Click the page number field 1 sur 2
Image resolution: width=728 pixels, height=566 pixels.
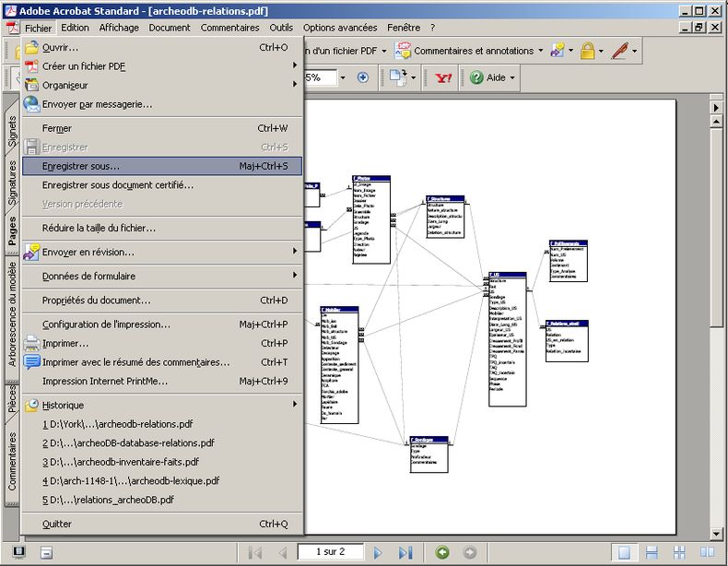pyautogui.click(x=330, y=551)
